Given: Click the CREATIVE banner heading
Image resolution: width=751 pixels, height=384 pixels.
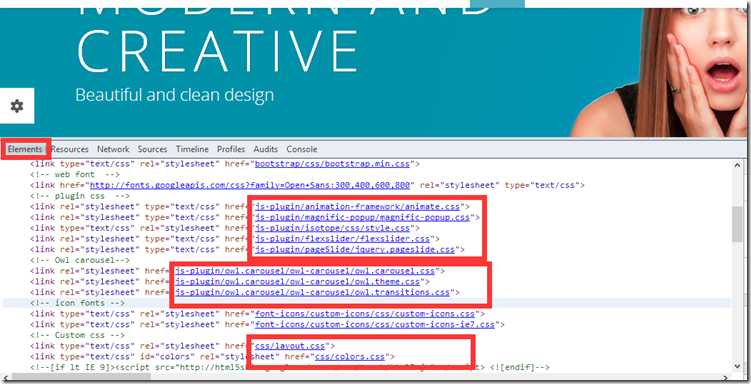Looking at the screenshot, I should 217,51.
